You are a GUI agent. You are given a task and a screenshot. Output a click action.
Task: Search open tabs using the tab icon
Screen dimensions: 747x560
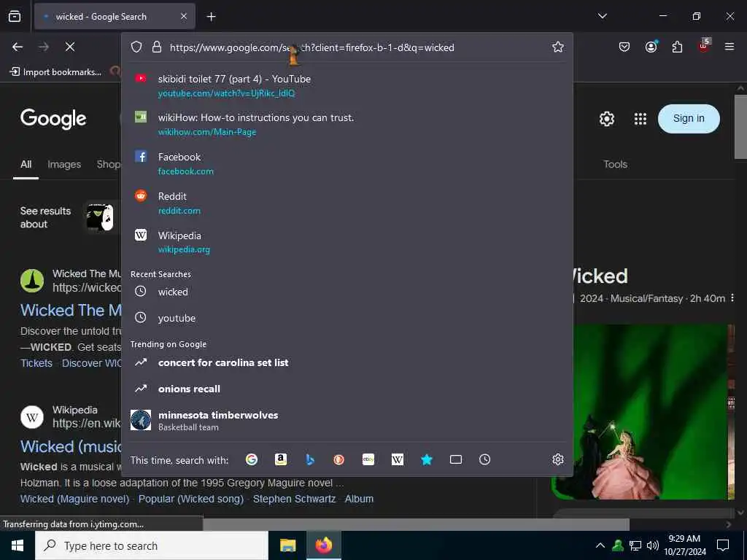(x=455, y=459)
